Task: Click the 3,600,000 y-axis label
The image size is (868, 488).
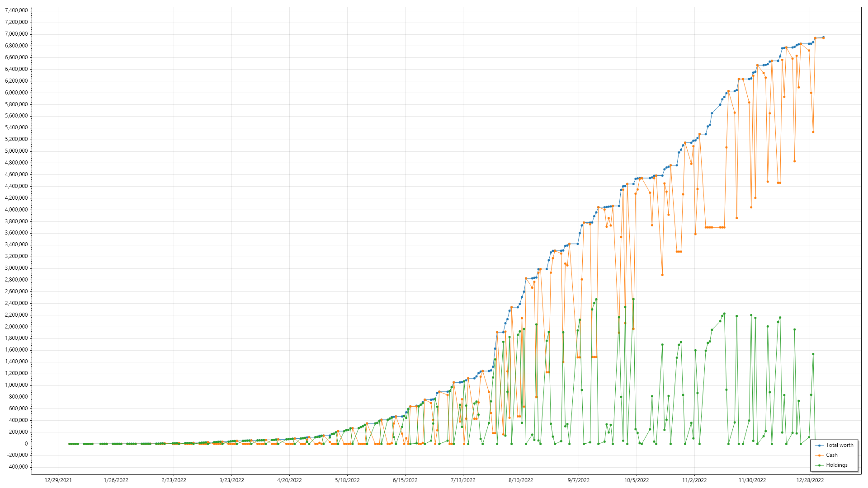Action: [x=16, y=233]
